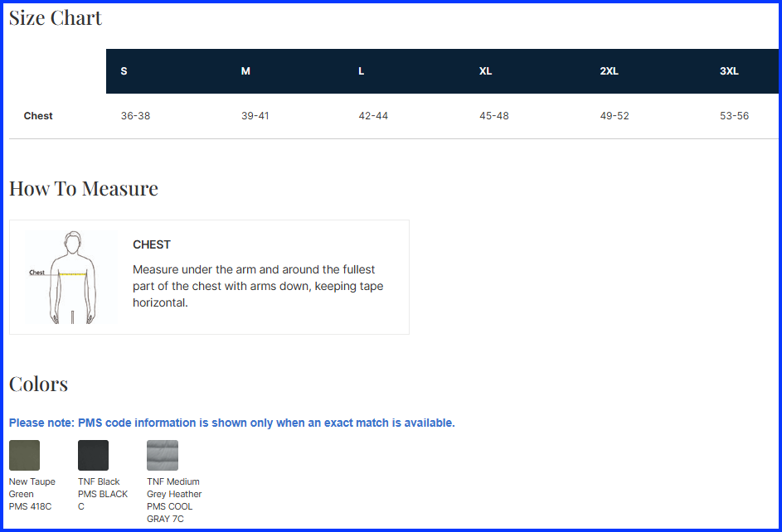This screenshot has height=532, width=782.
Task: Click the Chest row label in size chart
Action: click(x=38, y=116)
